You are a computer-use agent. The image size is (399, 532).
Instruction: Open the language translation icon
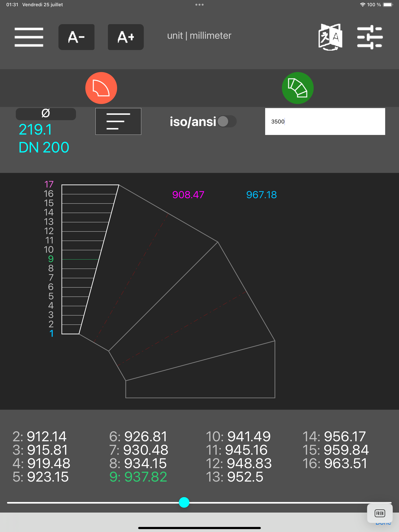[x=330, y=37]
